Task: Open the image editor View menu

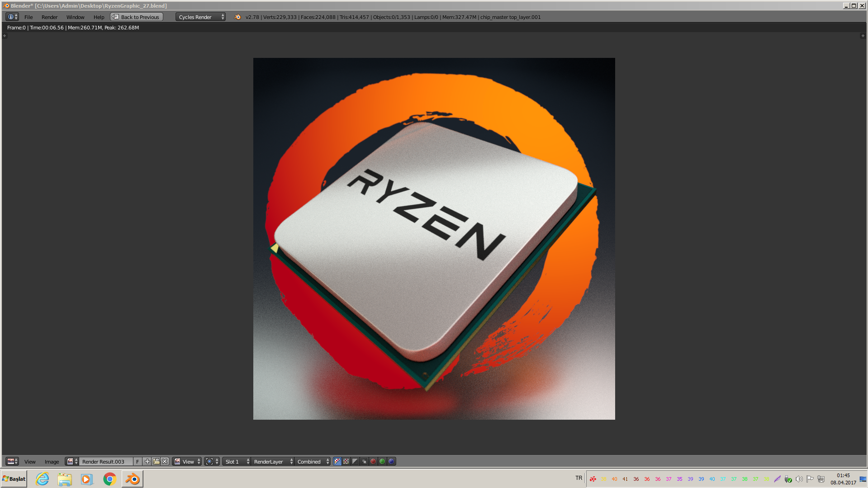Action: tap(30, 462)
